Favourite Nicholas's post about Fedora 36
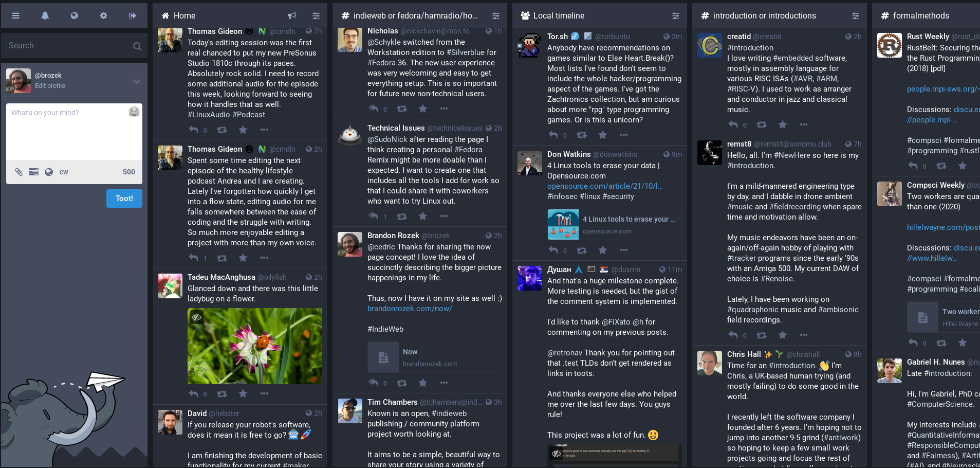 (x=423, y=109)
